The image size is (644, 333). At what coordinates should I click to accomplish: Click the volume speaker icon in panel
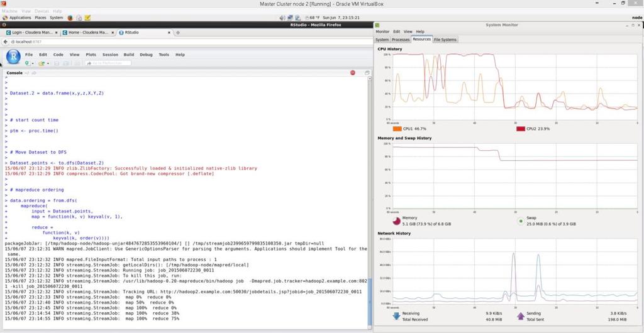[x=282, y=18]
